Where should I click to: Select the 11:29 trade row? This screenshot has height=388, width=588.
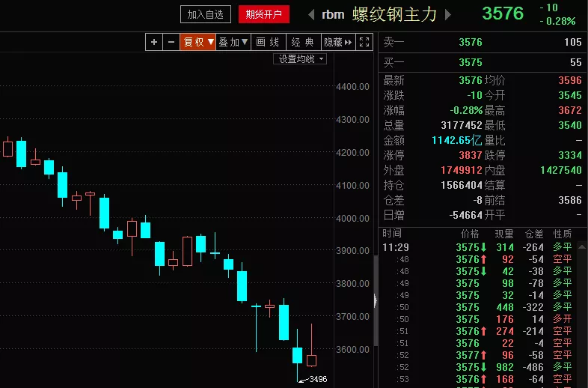477,247
